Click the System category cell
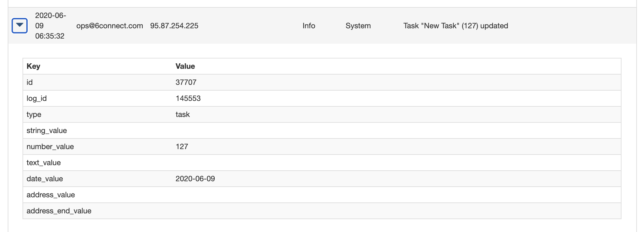Screen dimensions: 644x232 click(358, 26)
